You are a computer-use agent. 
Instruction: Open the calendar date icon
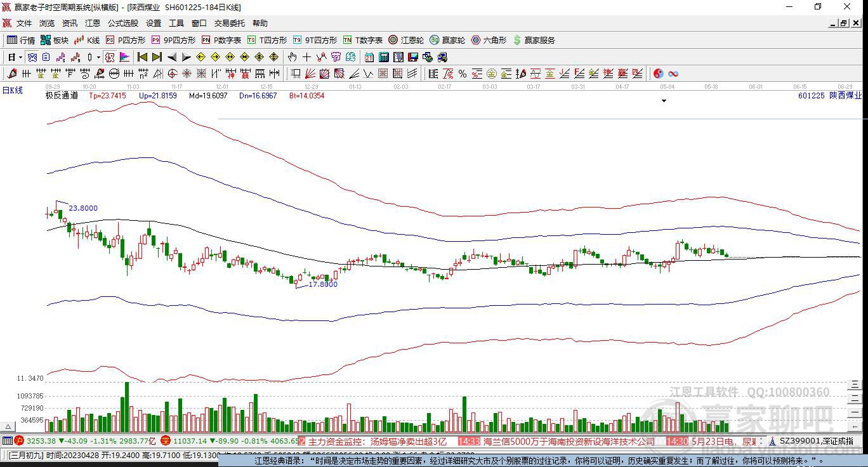click(x=369, y=57)
